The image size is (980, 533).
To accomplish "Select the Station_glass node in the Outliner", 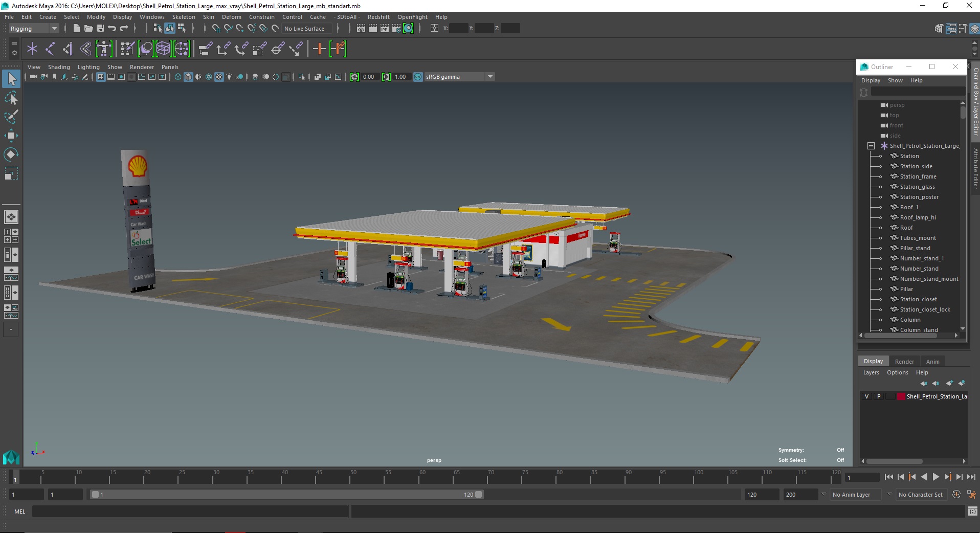I will pyautogui.click(x=917, y=187).
